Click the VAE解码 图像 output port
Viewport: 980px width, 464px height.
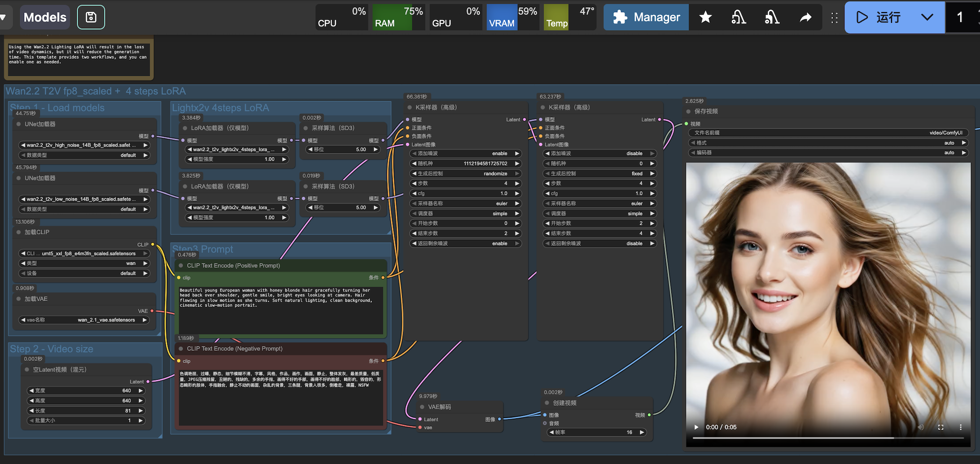[x=499, y=419]
